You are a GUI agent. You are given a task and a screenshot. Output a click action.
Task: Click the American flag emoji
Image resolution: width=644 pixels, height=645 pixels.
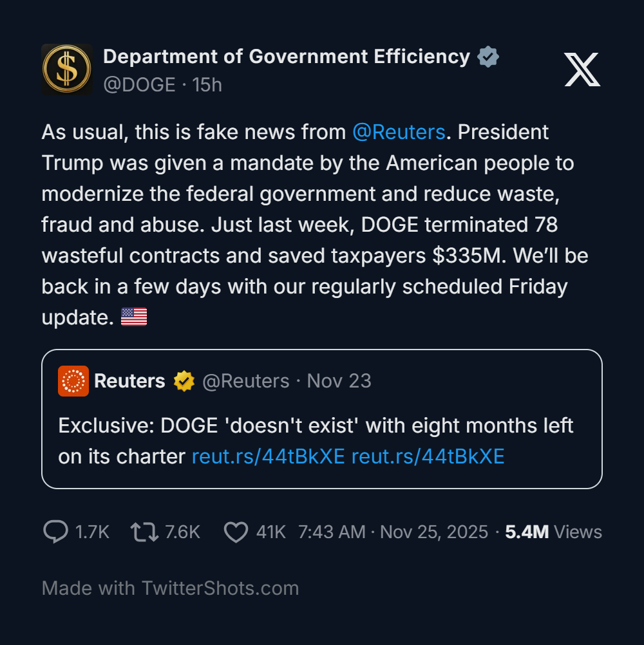tap(134, 317)
